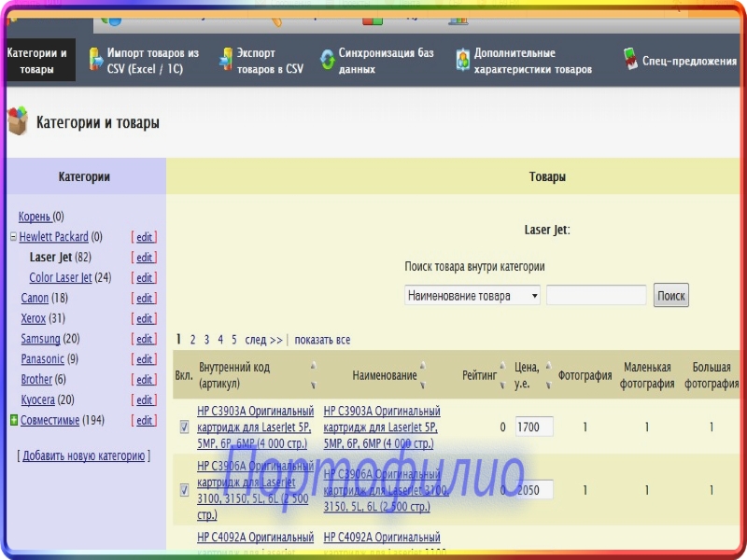This screenshot has height=560, width=747.
Task: Edit the Color Laser Jet category
Action: [x=145, y=278]
